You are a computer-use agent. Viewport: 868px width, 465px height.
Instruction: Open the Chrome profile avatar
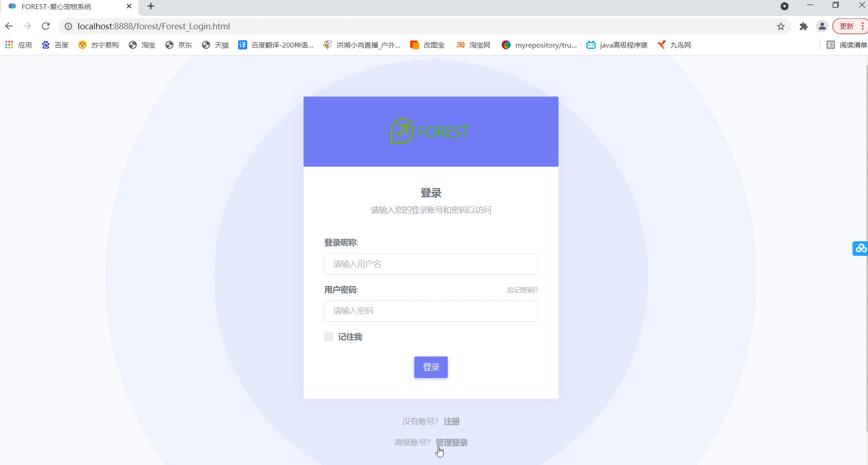point(822,27)
